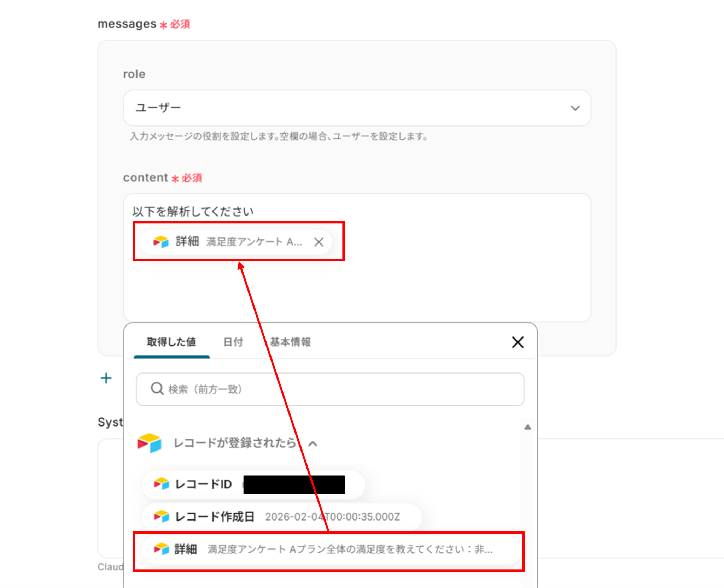Click the Airtable icon beside レコードが登録されたら

click(150, 443)
